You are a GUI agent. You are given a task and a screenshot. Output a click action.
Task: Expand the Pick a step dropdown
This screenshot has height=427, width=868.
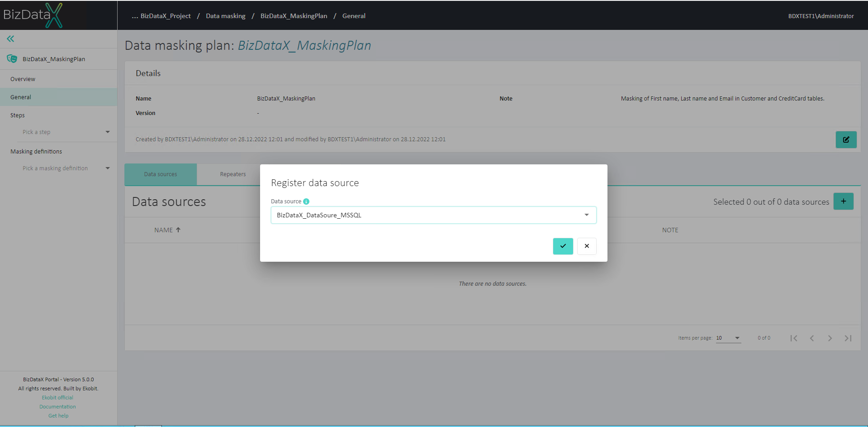66,132
